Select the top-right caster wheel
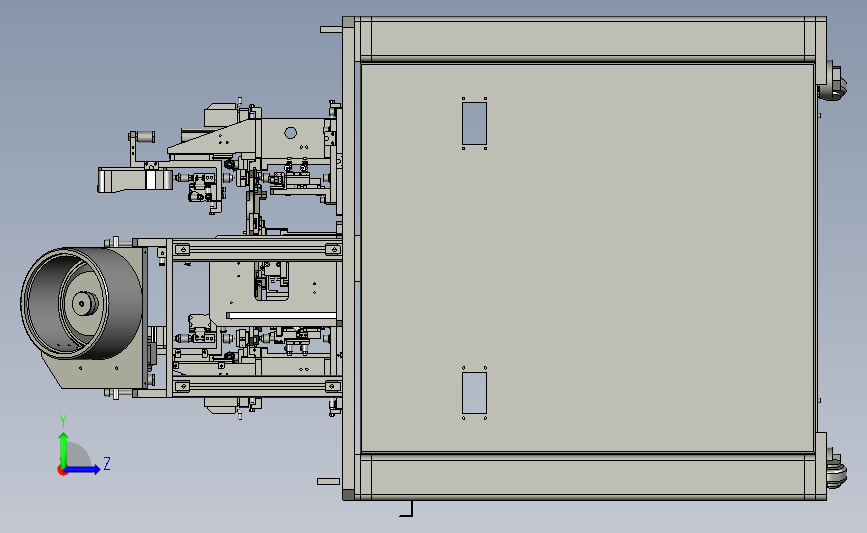The image size is (867, 533). [x=833, y=83]
